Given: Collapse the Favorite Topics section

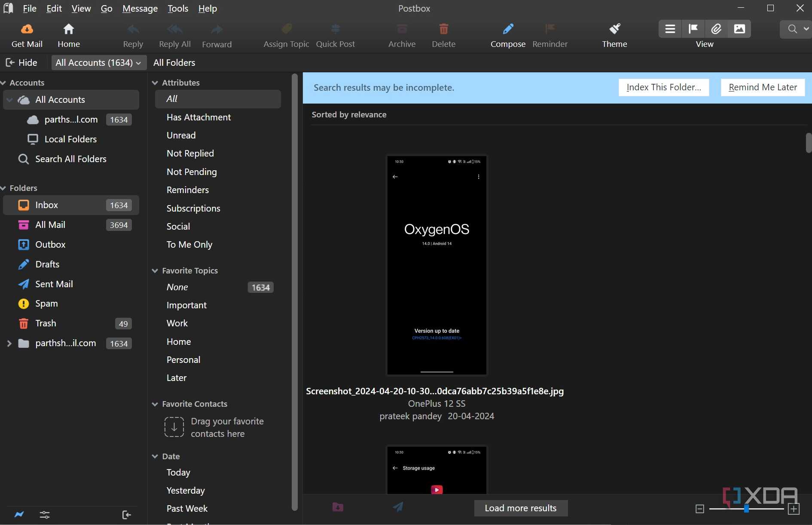Looking at the screenshot, I should coord(155,270).
